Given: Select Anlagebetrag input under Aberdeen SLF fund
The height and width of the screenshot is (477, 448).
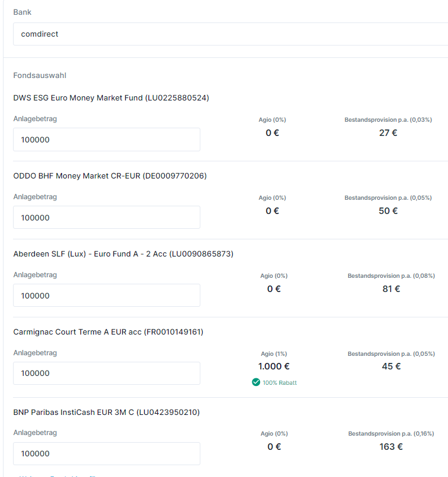Looking at the screenshot, I should click(x=106, y=296).
